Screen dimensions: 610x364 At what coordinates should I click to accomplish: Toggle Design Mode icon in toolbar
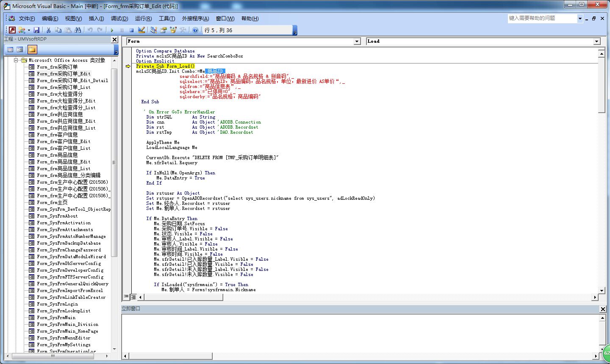click(141, 30)
